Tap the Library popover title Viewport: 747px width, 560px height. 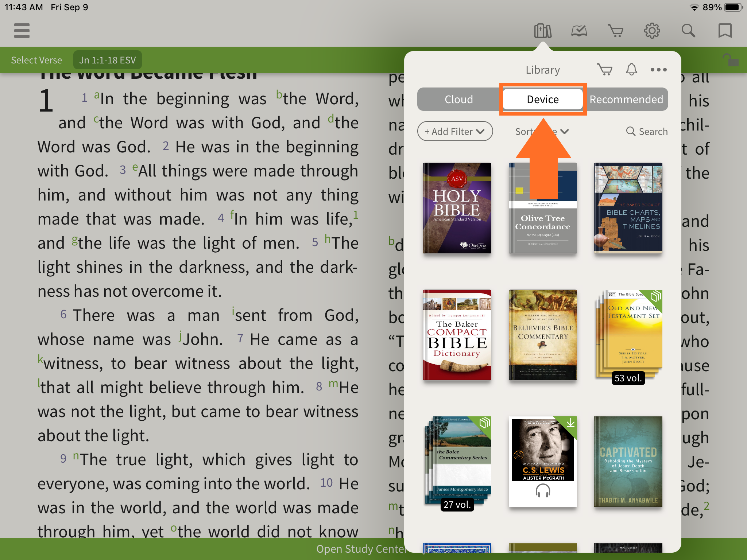[x=543, y=70]
